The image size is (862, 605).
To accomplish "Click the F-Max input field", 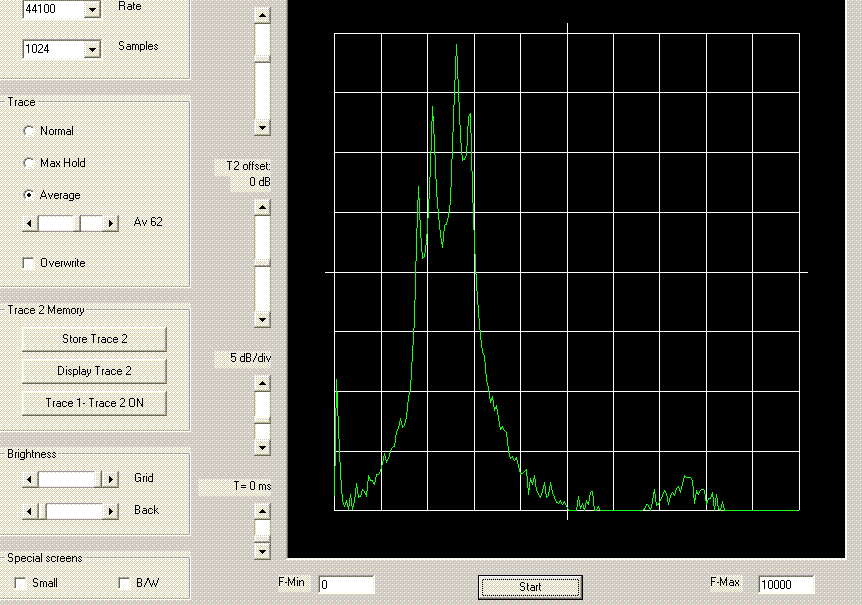I will coord(786,585).
